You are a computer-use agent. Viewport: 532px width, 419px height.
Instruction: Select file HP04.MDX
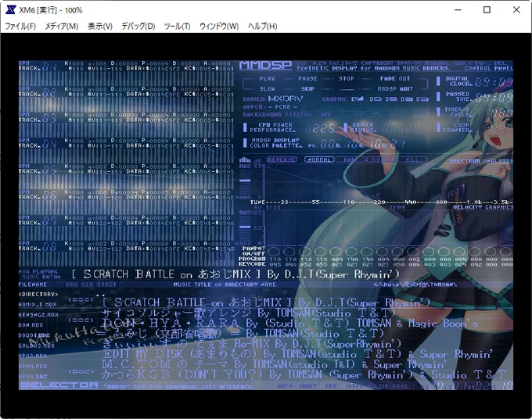pos(33,366)
